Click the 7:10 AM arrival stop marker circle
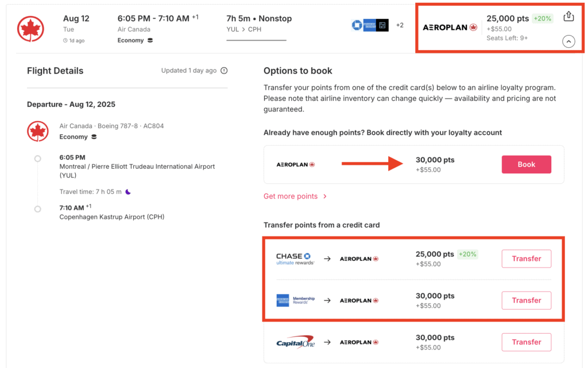Screen dimensions: 588x368 [37, 209]
